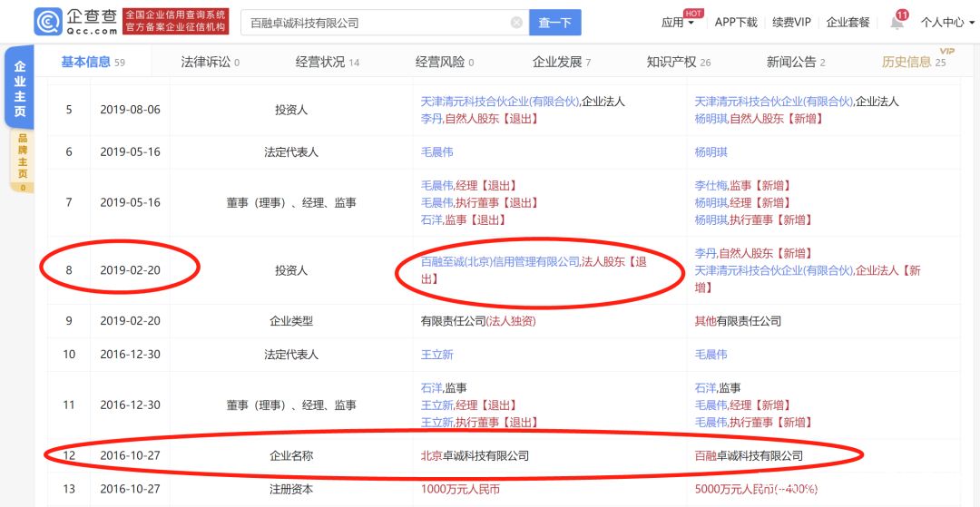The image size is (980, 507).
Task: Click date 2016-12-30 in row 11
Action: coord(130,405)
